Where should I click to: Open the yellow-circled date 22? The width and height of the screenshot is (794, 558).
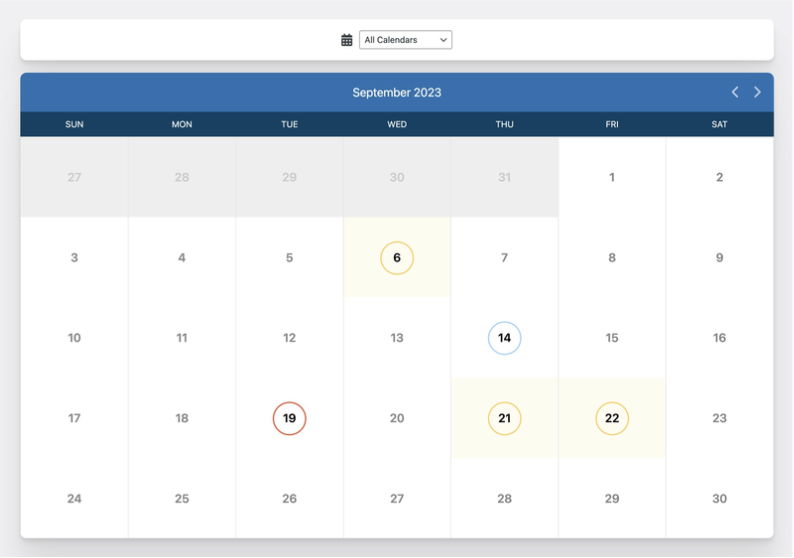612,418
